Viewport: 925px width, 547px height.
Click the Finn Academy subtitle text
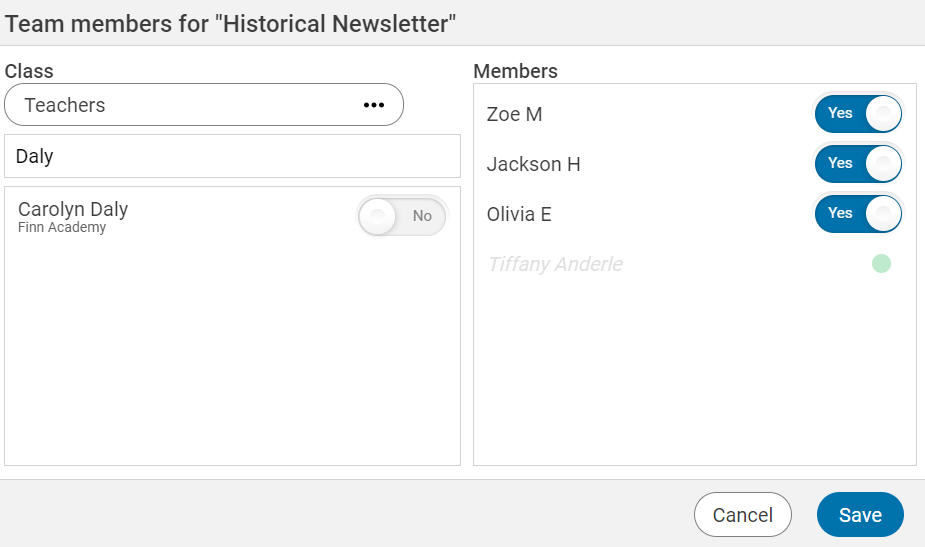pyautogui.click(x=62, y=228)
